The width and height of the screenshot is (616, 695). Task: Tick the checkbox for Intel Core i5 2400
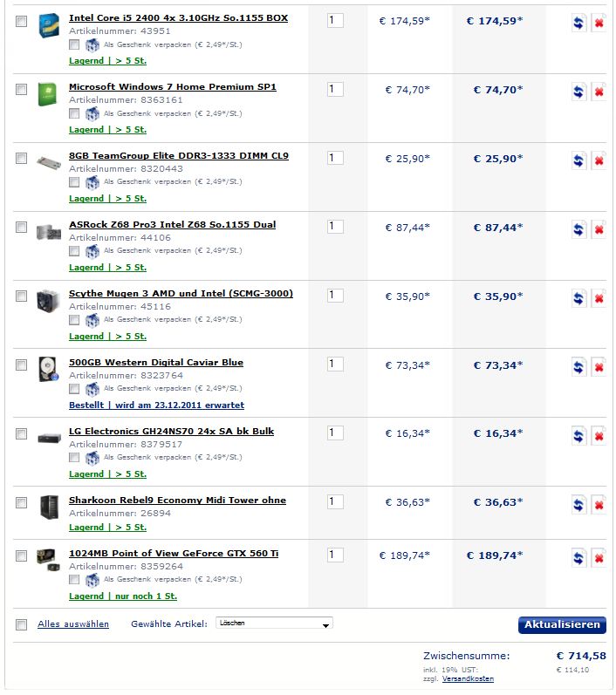[21, 21]
